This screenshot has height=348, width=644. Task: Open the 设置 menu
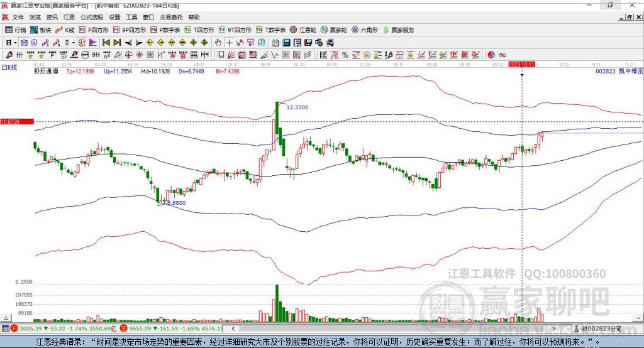click(114, 17)
